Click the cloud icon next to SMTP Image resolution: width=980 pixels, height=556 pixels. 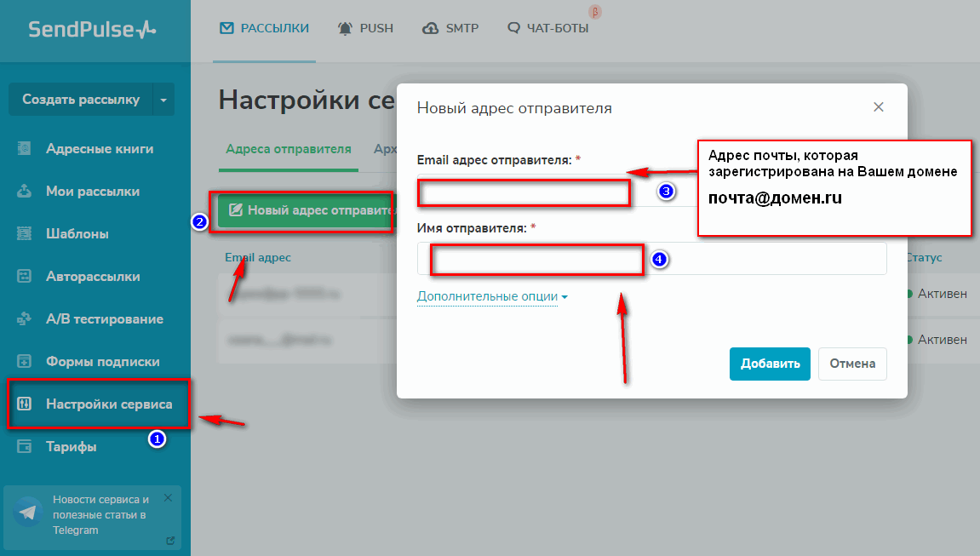coord(430,28)
